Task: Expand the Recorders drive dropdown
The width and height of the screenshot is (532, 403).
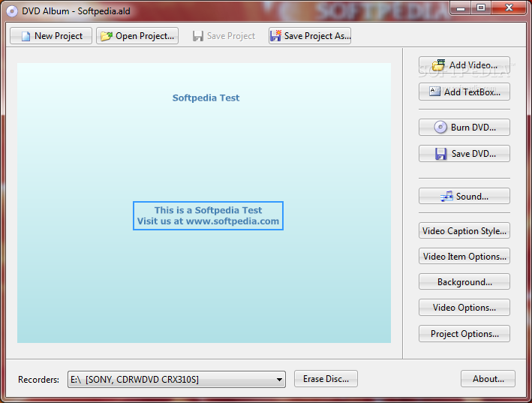Action: (x=279, y=379)
